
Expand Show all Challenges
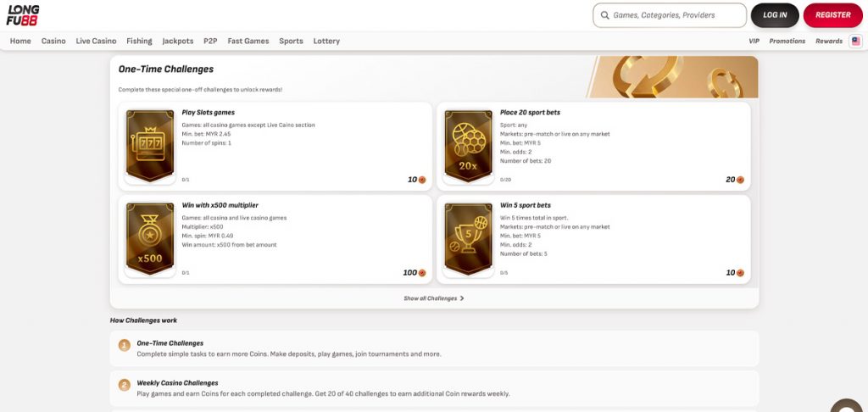click(434, 298)
